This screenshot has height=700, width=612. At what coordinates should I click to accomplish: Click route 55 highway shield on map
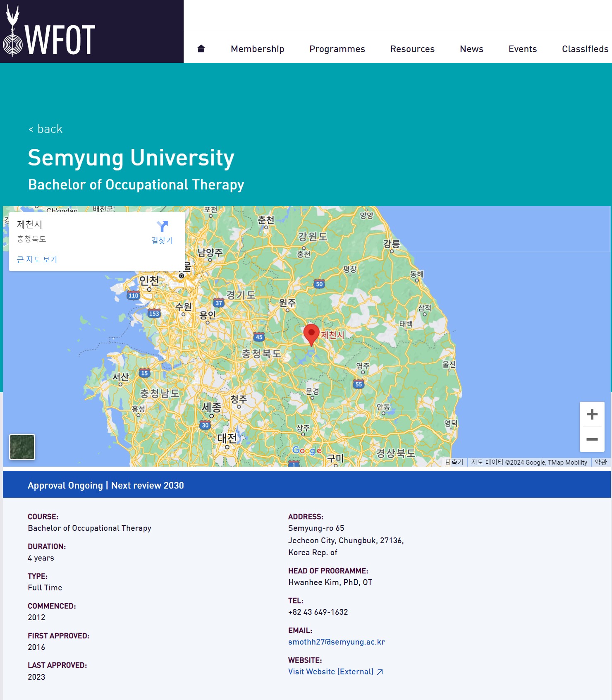click(x=359, y=384)
